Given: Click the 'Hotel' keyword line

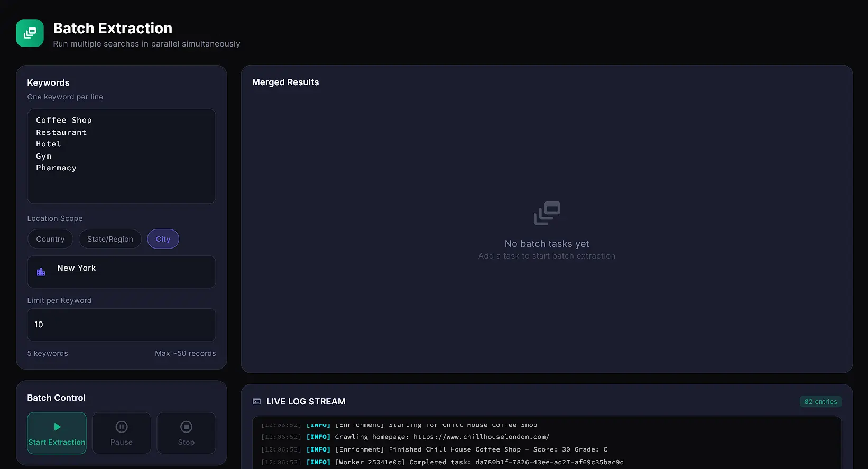Looking at the screenshot, I should coord(49,144).
